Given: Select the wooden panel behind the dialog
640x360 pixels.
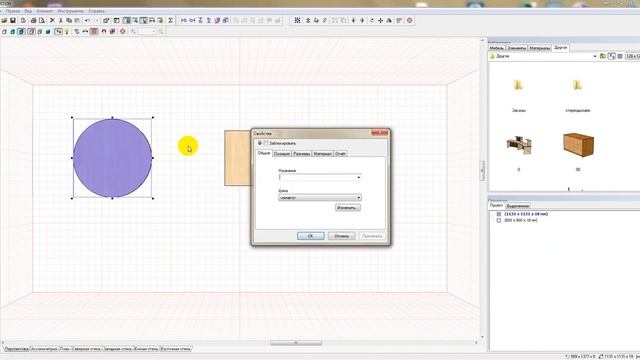Looking at the screenshot, I should pyautogui.click(x=237, y=158).
